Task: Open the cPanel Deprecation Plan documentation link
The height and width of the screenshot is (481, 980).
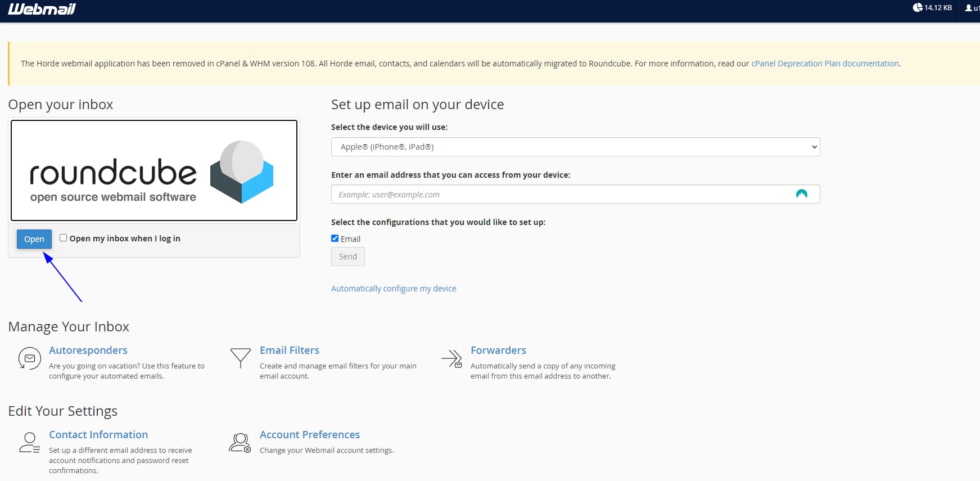Action: click(x=825, y=64)
